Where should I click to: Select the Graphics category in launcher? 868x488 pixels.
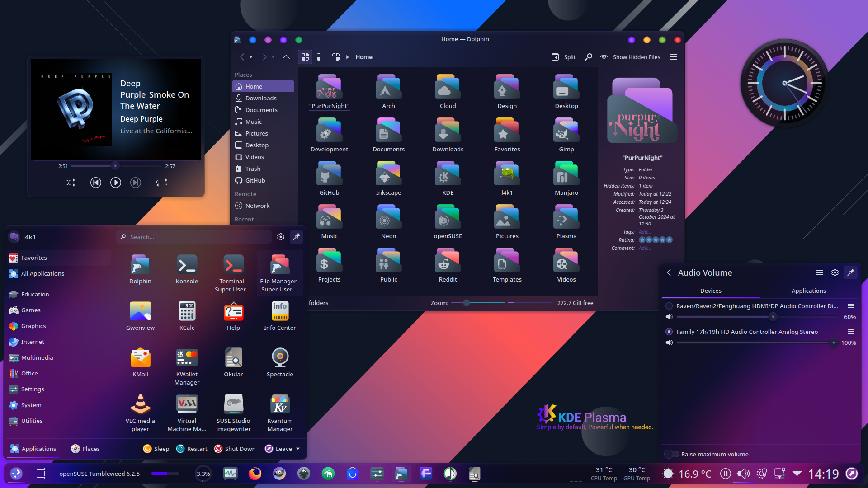pos(59,326)
